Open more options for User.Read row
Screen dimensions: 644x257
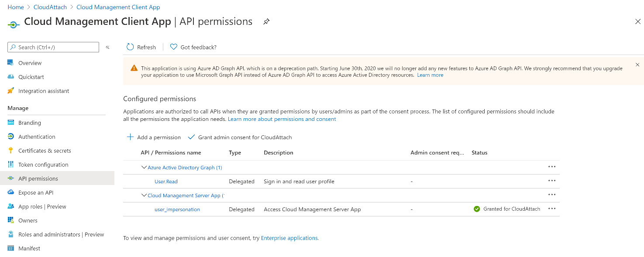(x=552, y=181)
